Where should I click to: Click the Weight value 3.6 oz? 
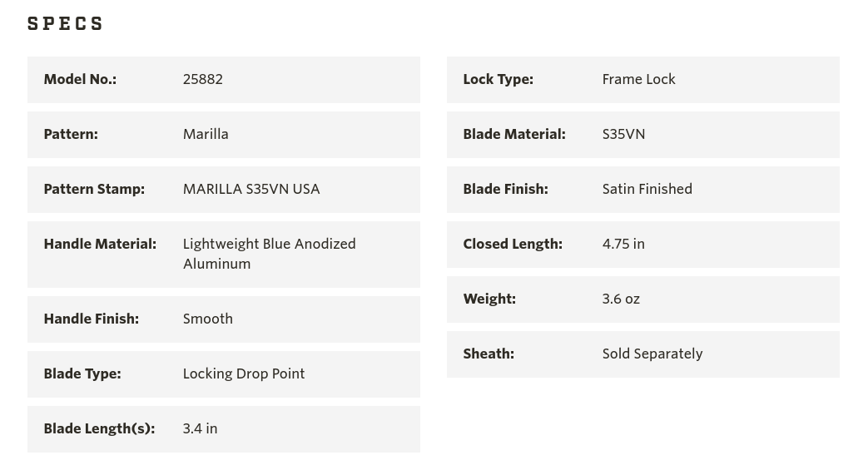pos(621,299)
